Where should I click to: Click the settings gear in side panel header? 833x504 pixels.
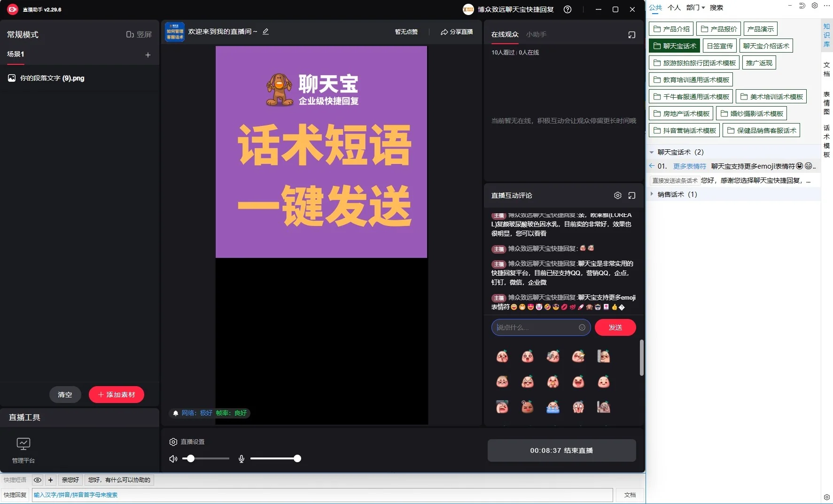pos(815,6)
